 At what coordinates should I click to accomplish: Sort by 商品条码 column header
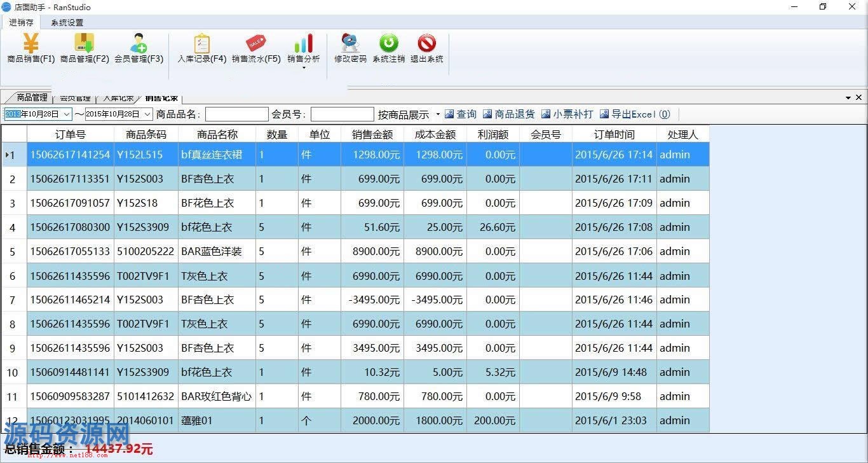click(146, 134)
